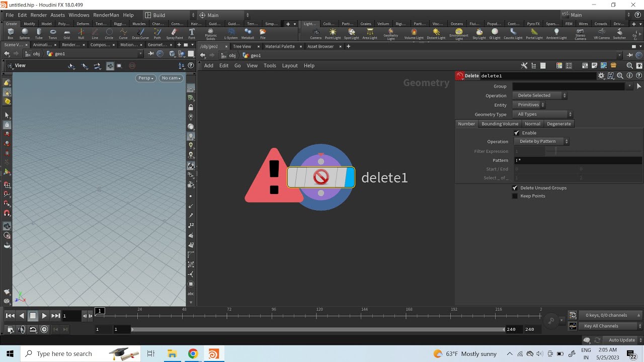Open the Persp viewport dropdown

tap(145, 78)
